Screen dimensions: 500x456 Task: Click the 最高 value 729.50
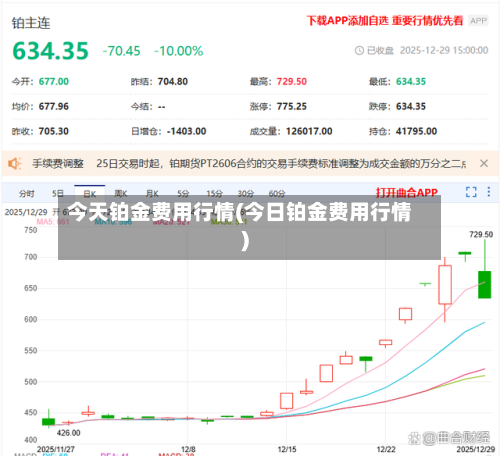[x=292, y=82]
